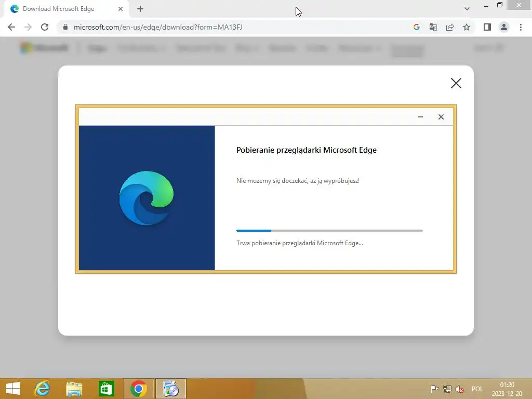
Task: Click the browser forward arrow
Action: pyautogui.click(x=28, y=27)
